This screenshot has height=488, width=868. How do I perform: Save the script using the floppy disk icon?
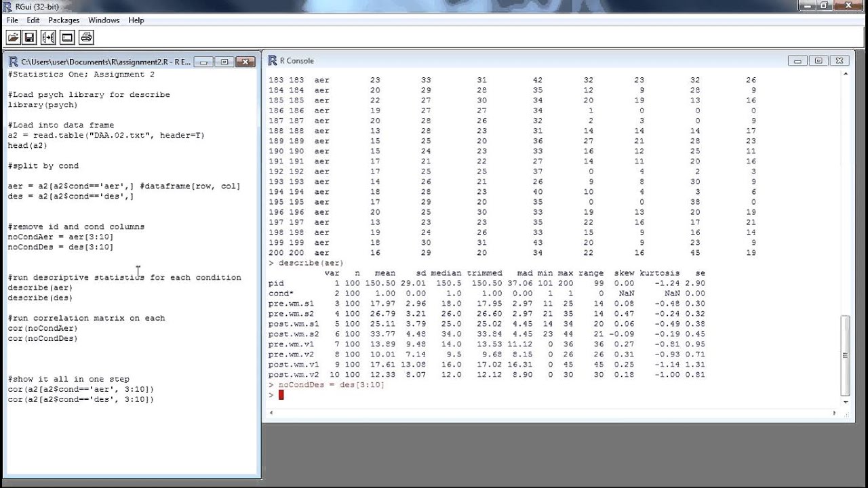(x=30, y=37)
